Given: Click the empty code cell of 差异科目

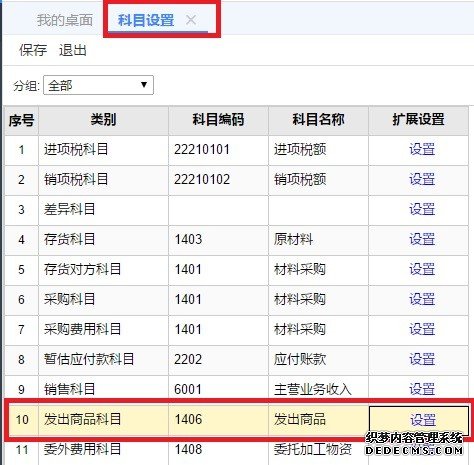Looking at the screenshot, I should (x=218, y=210).
